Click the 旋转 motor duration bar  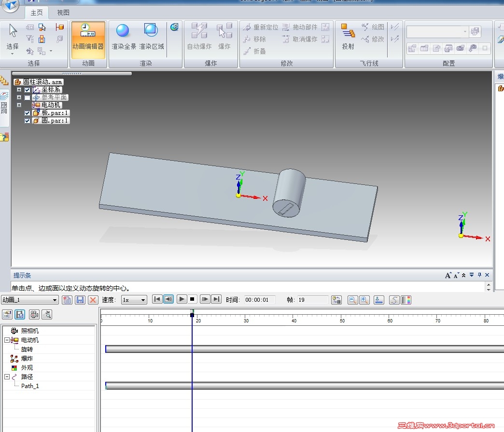pos(305,349)
